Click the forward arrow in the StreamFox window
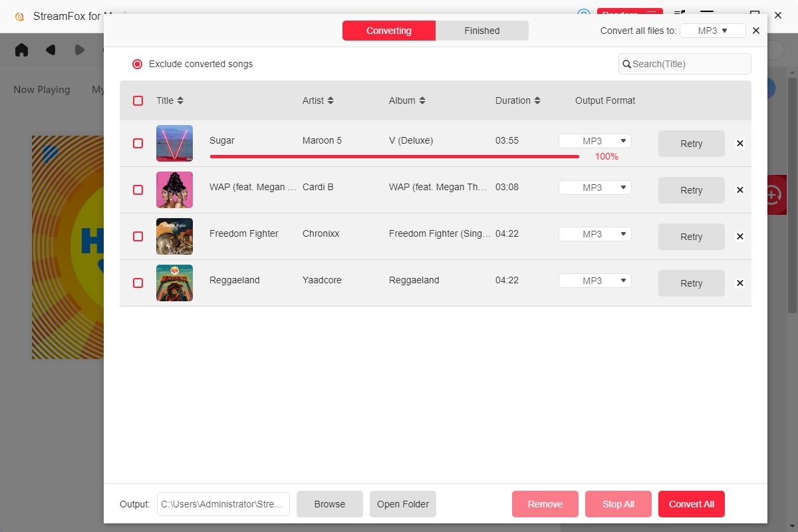Image resolution: width=798 pixels, height=532 pixels. point(80,50)
